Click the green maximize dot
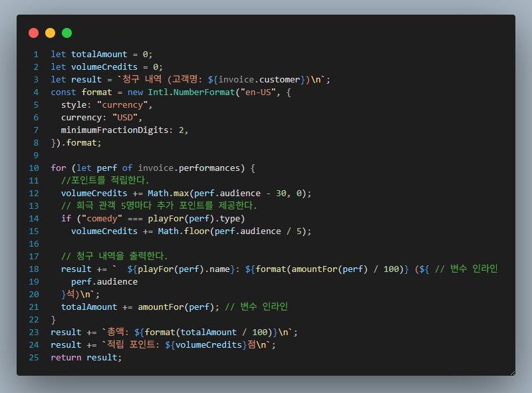 [x=67, y=33]
